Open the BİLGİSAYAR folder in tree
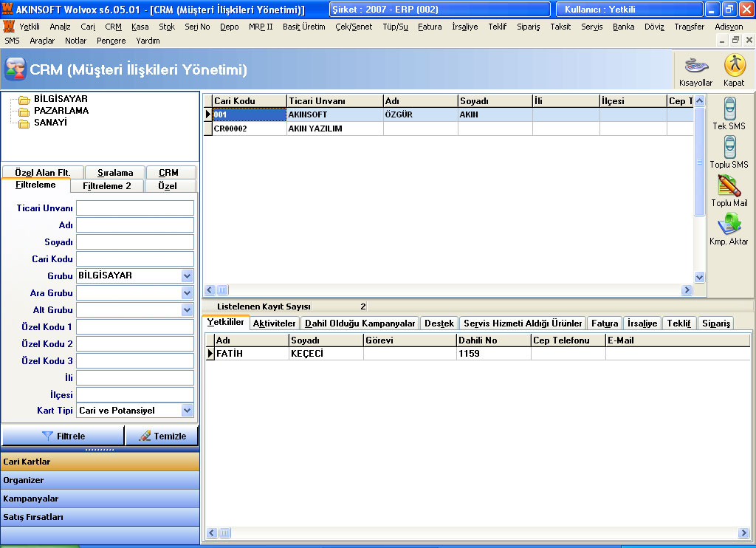 click(x=61, y=99)
